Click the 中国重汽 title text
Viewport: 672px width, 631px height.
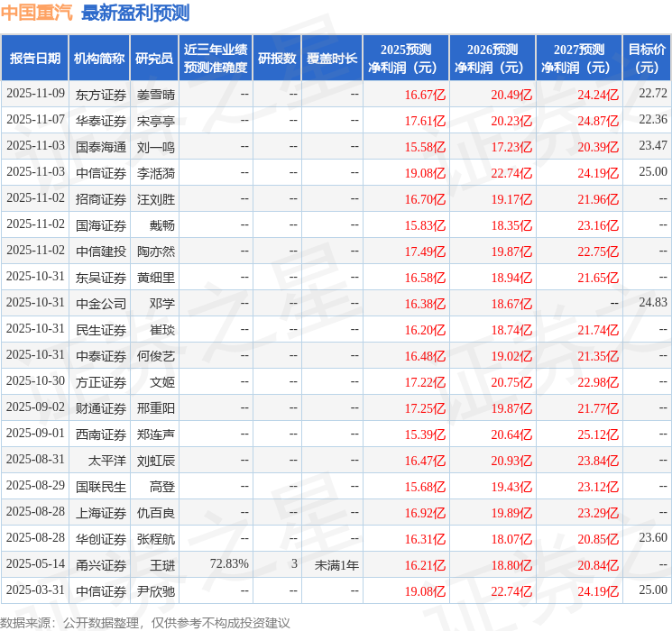click(x=37, y=13)
